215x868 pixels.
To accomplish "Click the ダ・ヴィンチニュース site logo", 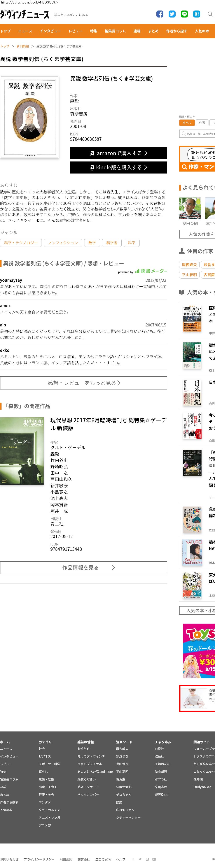I will pos(24,14).
